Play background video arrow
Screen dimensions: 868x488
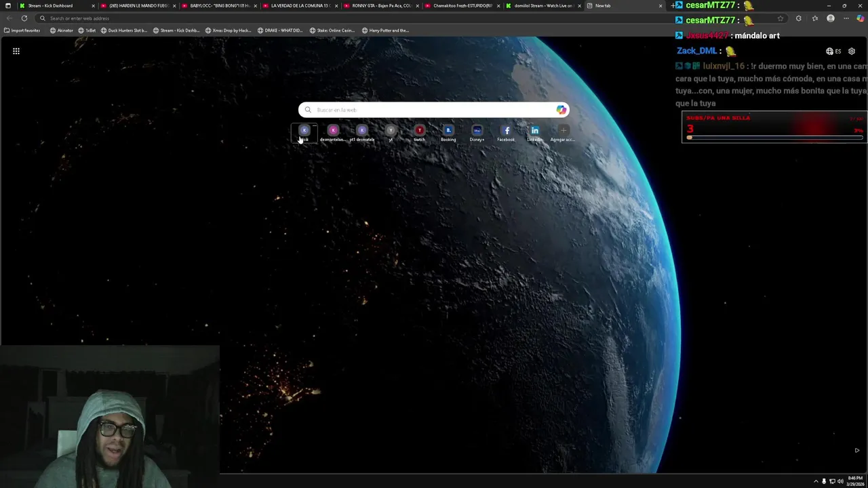click(x=856, y=450)
